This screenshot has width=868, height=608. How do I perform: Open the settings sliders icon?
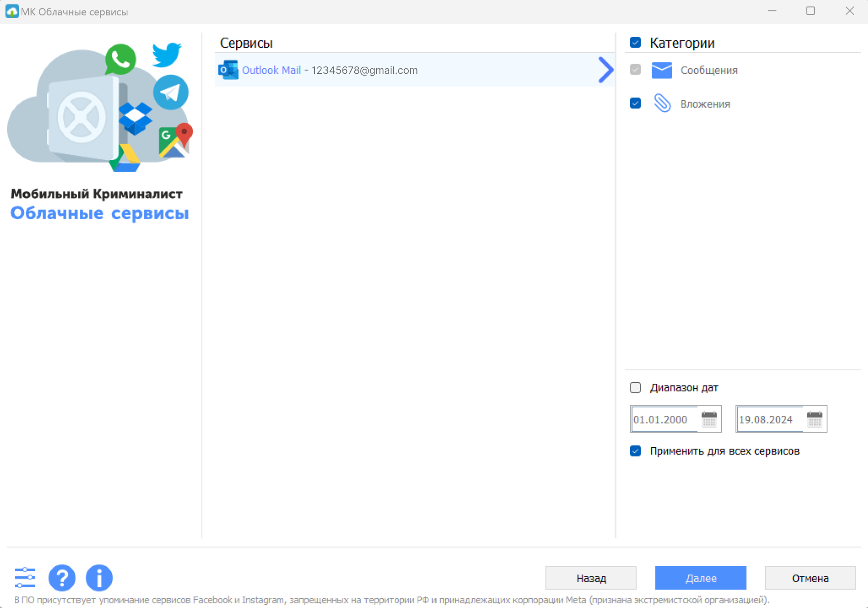pyautogui.click(x=24, y=578)
